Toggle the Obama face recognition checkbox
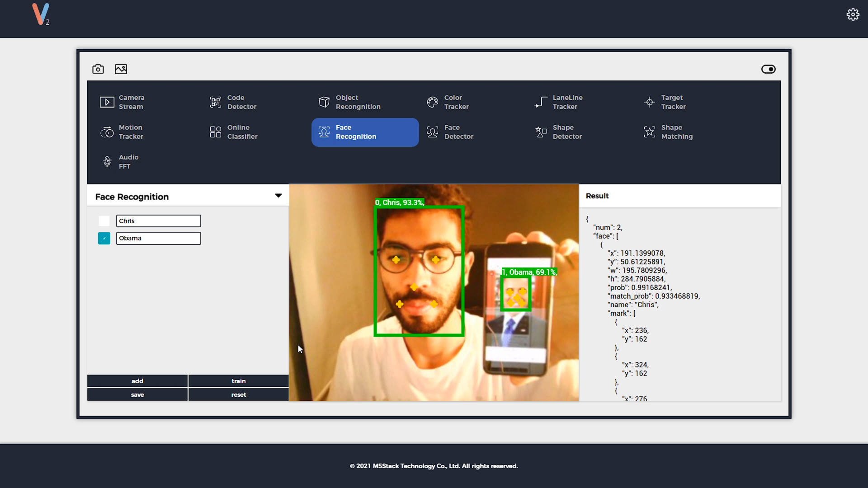868x488 pixels. pyautogui.click(x=104, y=238)
